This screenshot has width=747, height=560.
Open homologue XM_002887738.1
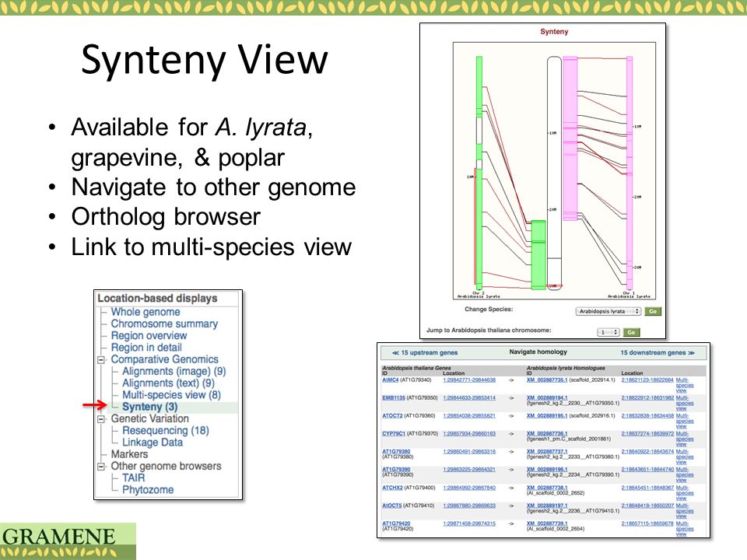(547, 488)
